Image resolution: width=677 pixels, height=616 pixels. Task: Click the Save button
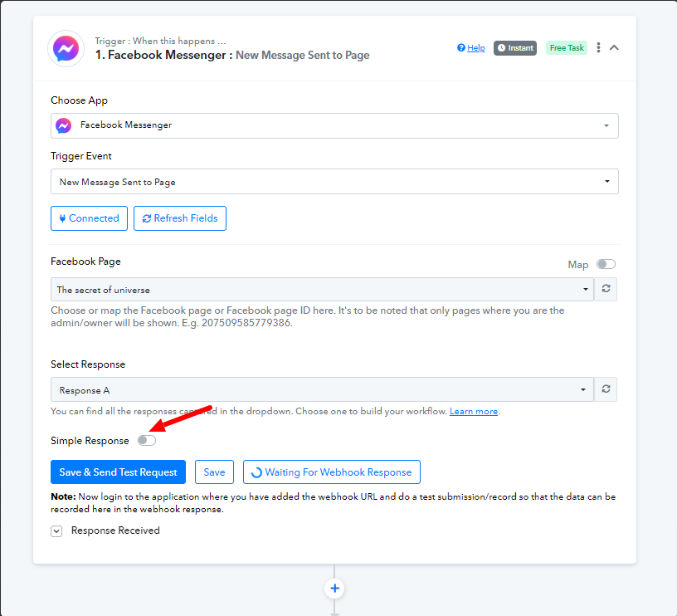pyautogui.click(x=214, y=472)
